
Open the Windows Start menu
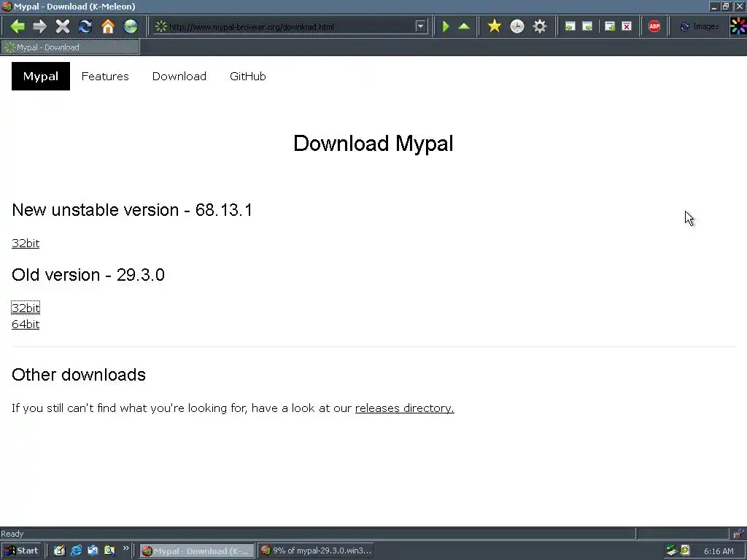(21, 551)
